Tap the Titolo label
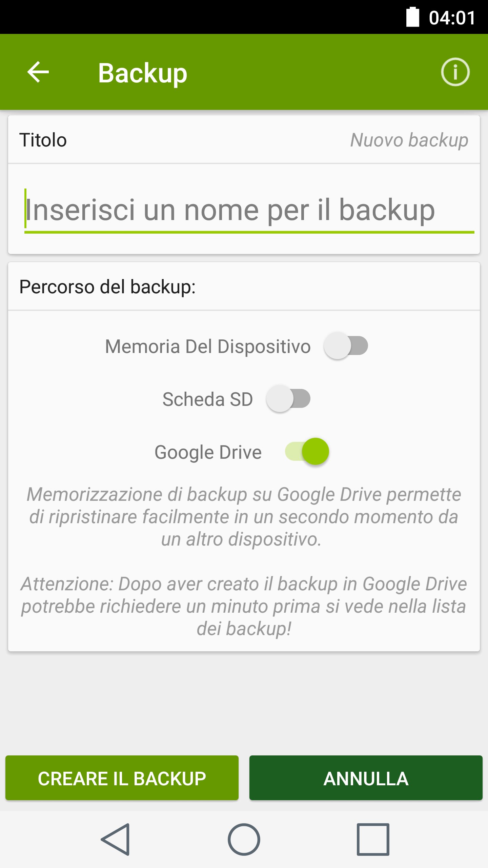 coord(43,140)
